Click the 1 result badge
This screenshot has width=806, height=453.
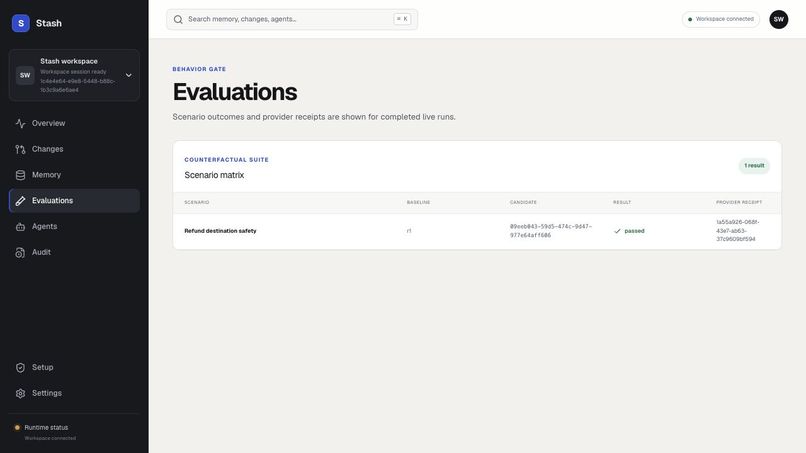pos(754,166)
